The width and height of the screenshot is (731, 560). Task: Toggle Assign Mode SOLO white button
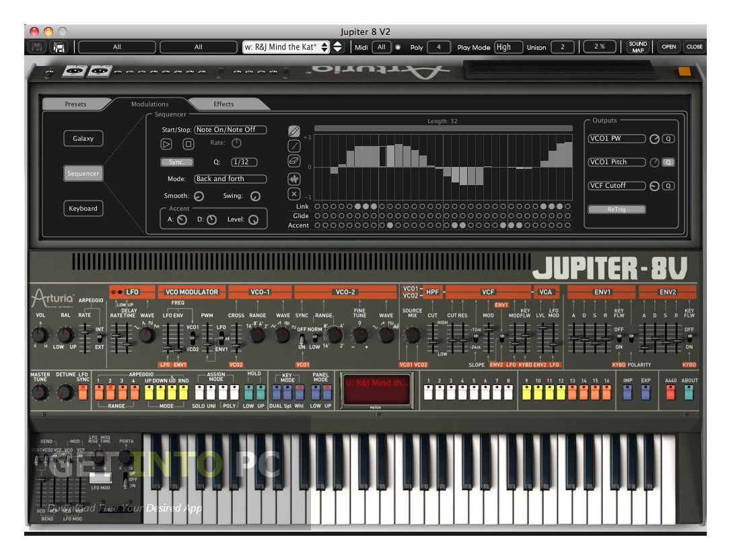tap(199, 392)
